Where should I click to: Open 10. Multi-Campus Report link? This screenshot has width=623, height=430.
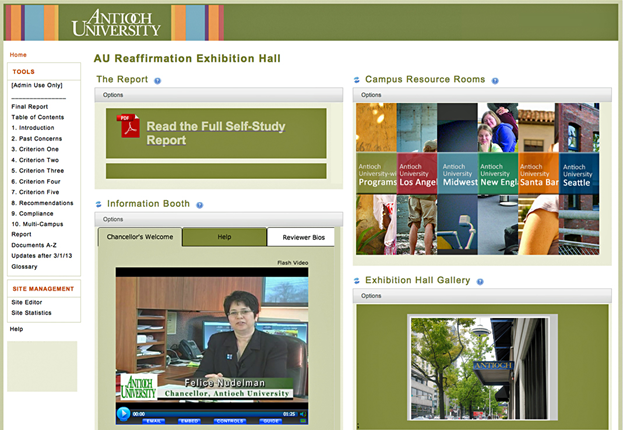coord(37,229)
